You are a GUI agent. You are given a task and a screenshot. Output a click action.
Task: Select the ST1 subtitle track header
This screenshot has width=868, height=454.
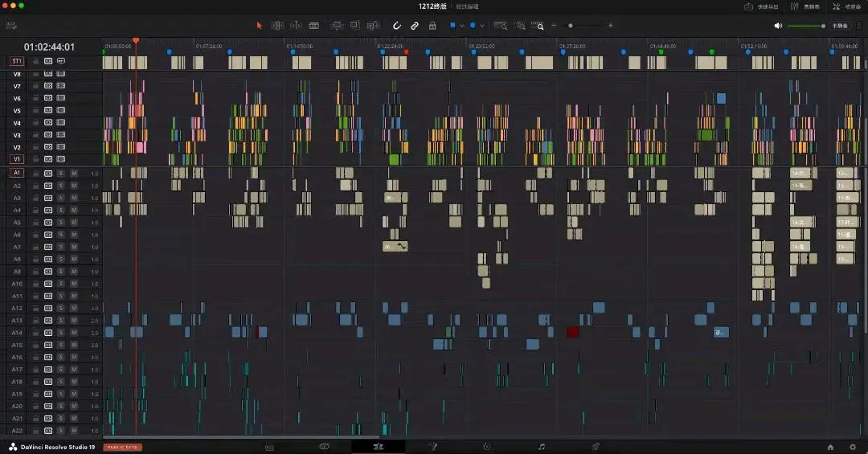tap(17, 61)
